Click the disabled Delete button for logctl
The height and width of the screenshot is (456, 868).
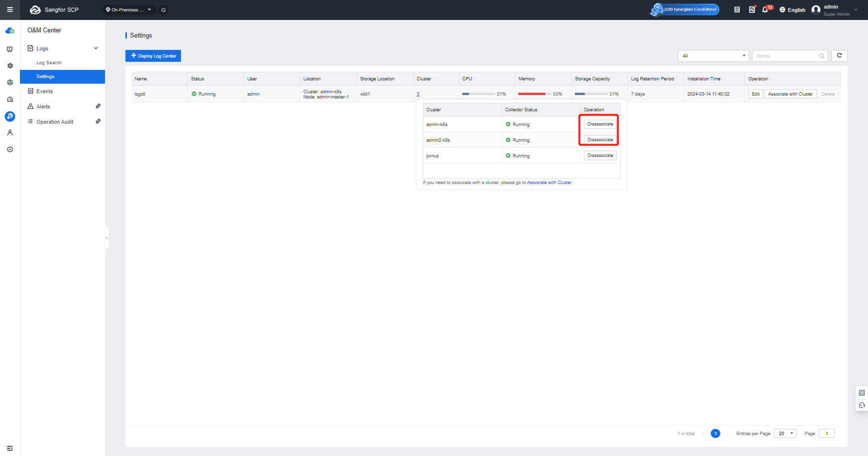coord(828,94)
